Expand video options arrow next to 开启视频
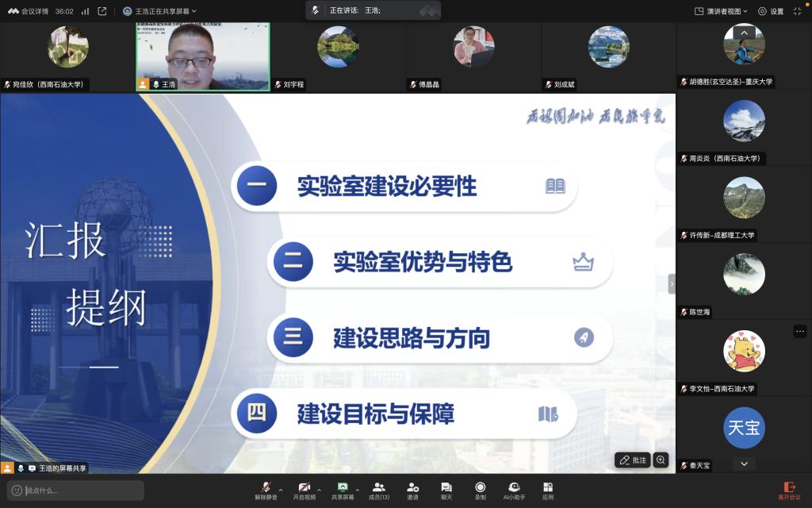Viewport: 812px width, 508px height. [x=319, y=489]
